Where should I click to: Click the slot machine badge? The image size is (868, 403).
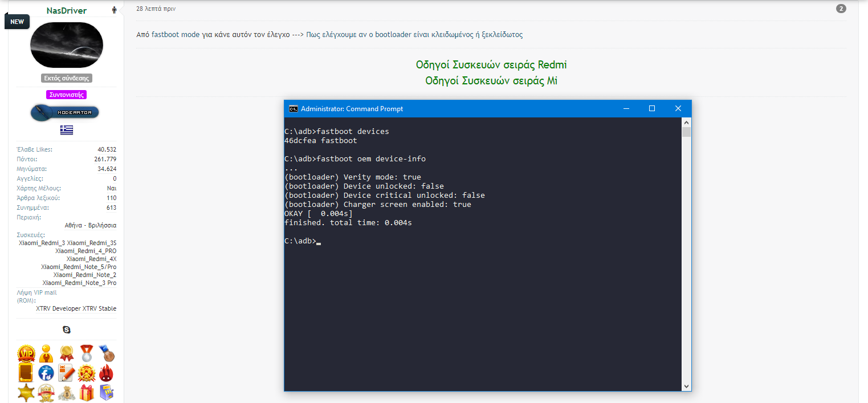[x=106, y=393]
